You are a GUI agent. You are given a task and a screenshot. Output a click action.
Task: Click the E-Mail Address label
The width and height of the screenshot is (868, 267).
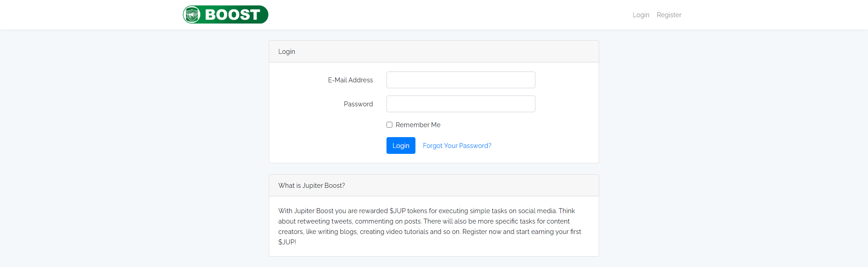point(350,80)
